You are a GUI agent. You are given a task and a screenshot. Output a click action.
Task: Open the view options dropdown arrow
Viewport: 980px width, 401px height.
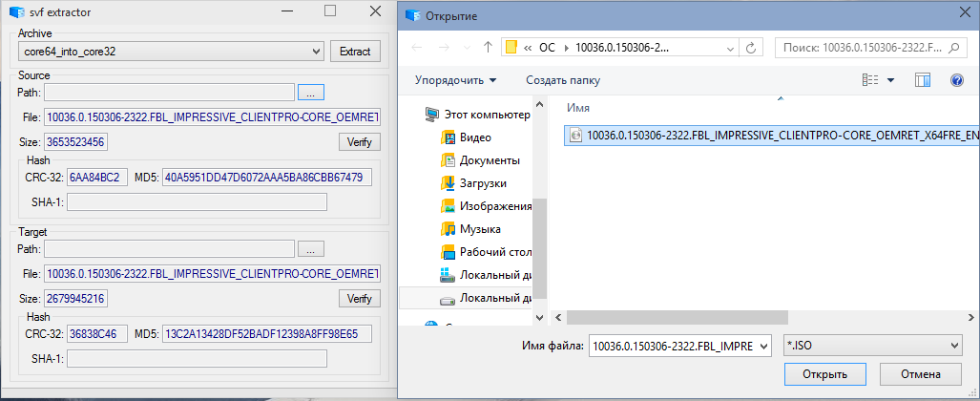890,80
